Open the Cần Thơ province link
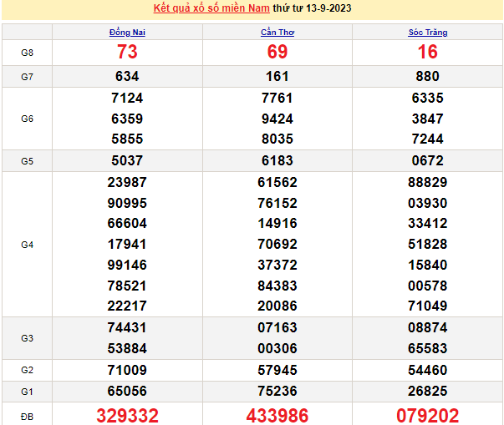The width and height of the screenshot is (504, 425). coord(277,33)
